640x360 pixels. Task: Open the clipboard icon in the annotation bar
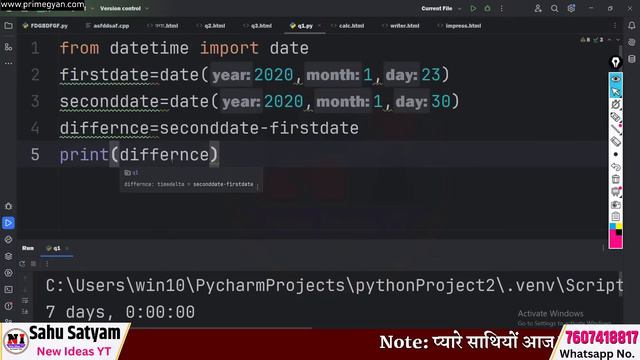click(x=616, y=216)
